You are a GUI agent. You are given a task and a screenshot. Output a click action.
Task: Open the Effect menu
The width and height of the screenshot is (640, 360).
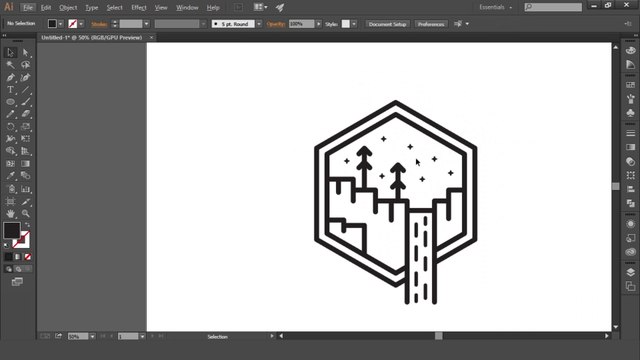(139, 7)
